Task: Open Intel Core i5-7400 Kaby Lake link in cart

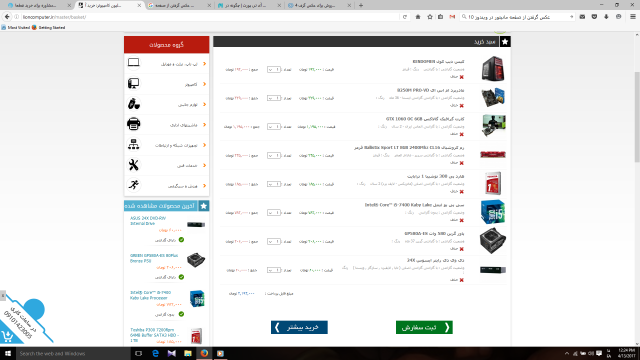Action: pyautogui.click(x=414, y=205)
